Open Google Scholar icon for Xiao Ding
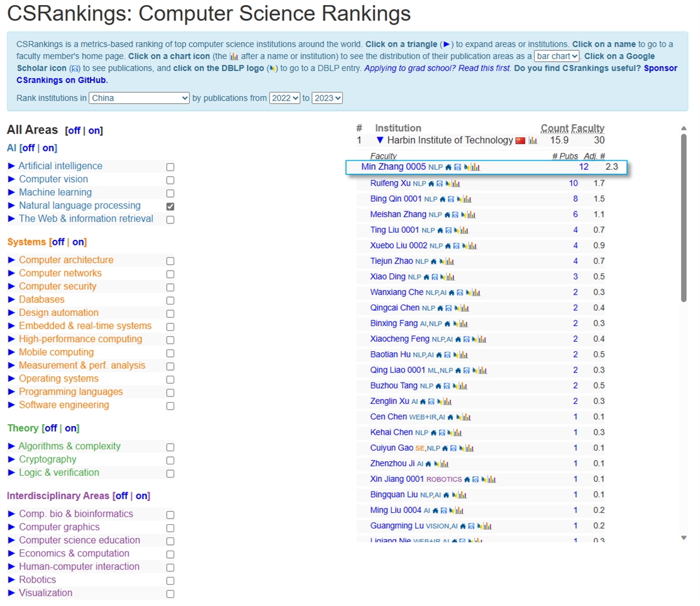700x606 pixels. [x=435, y=278]
